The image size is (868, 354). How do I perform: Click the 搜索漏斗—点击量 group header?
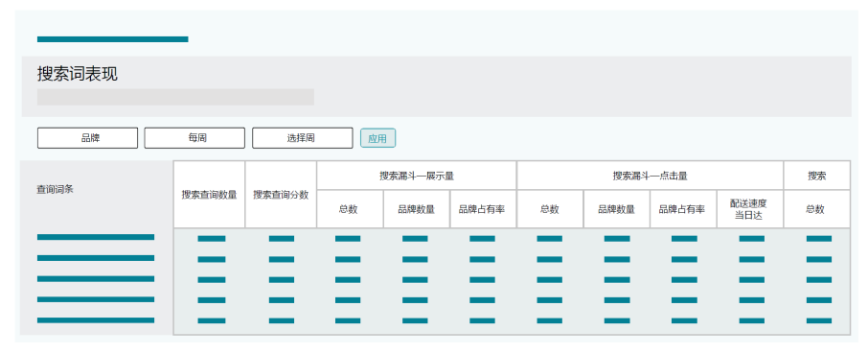pyautogui.click(x=650, y=176)
